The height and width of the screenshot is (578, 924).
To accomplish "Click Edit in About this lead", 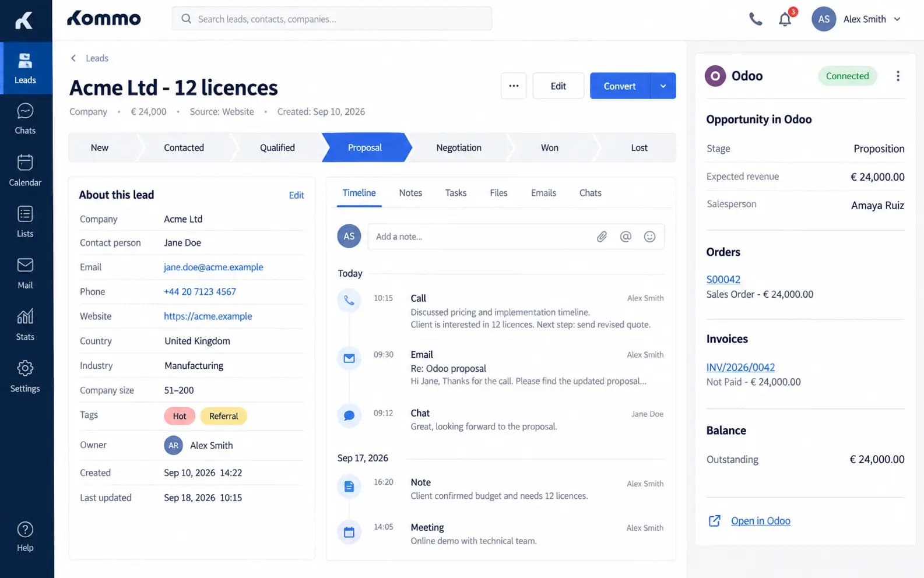I will pyautogui.click(x=297, y=195).
